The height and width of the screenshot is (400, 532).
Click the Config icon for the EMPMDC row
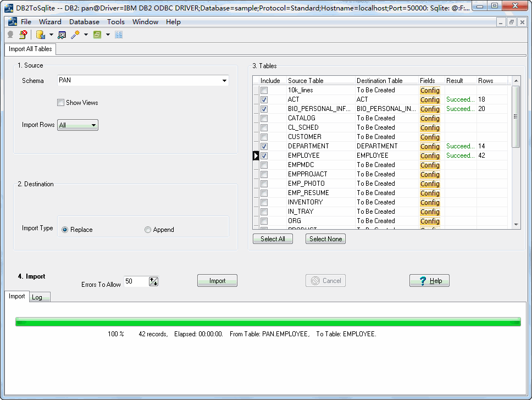430,165
